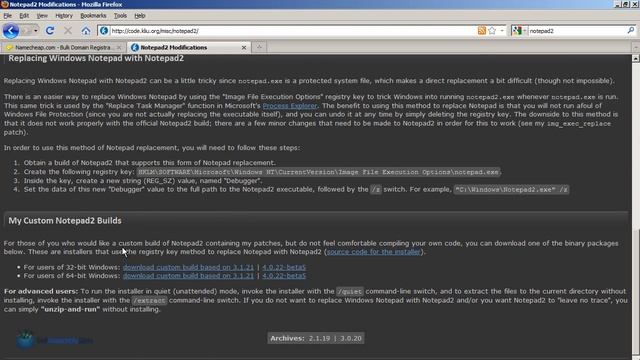
Task: Open the home page via house icon
Action: [x=86, y=31]
